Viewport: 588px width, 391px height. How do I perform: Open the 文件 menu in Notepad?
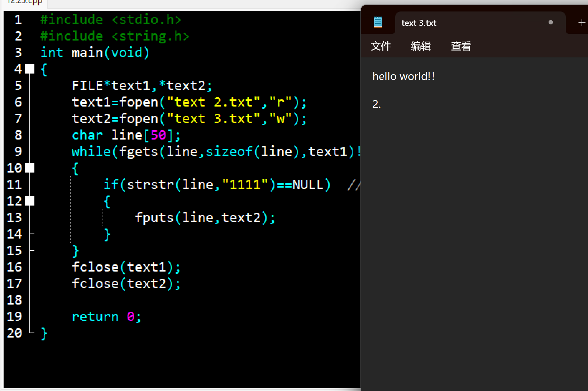click(381, 46)
